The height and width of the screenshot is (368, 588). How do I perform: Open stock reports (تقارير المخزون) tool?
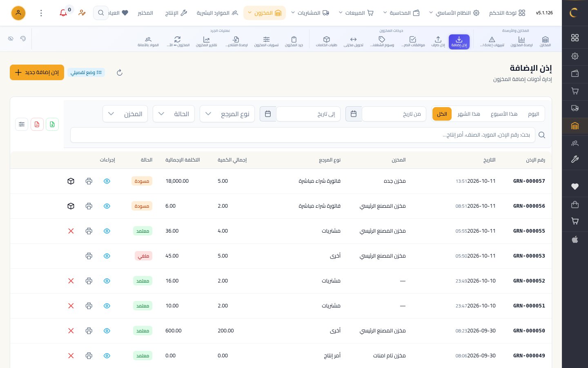point(206,41)
